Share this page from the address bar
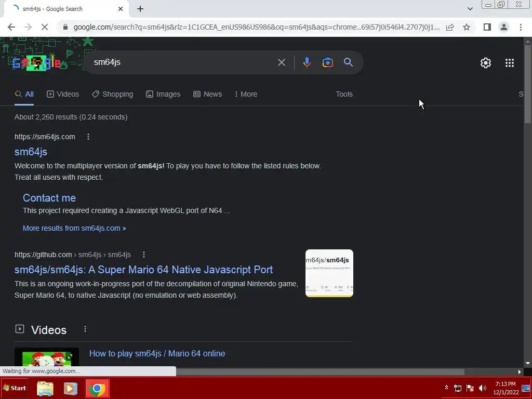Screen dimensions: 532x399 450,27
